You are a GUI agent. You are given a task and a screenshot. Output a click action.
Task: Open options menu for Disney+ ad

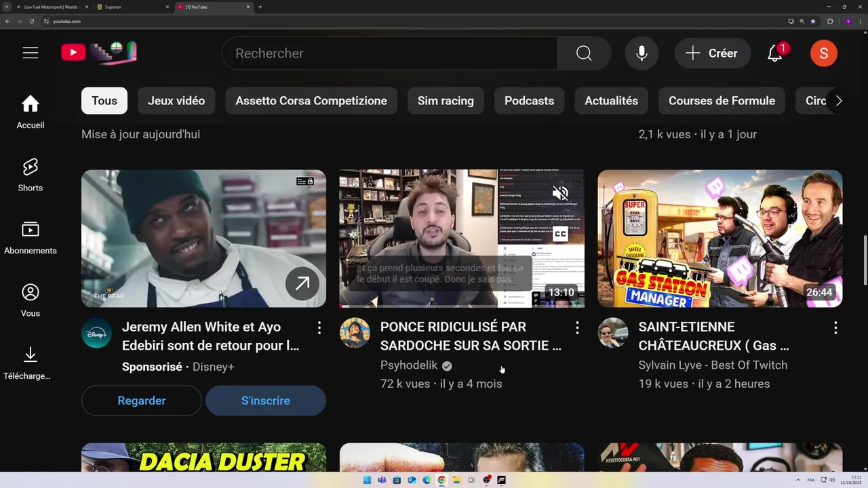319,328
